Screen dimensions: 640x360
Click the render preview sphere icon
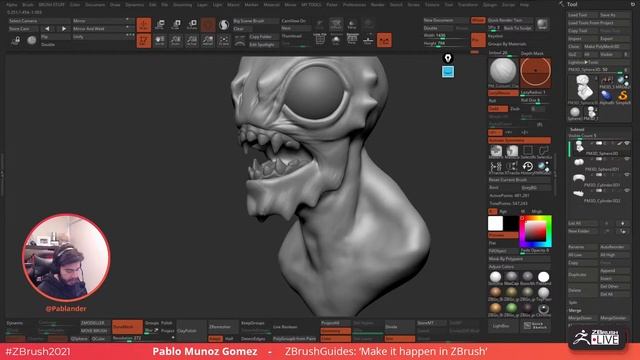(542, 24)
